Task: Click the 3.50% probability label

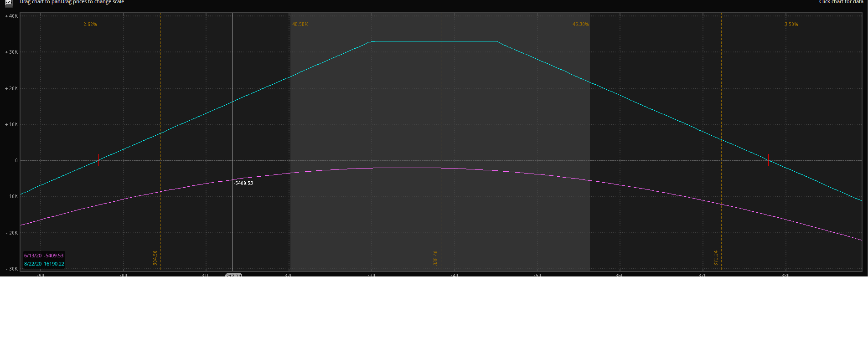Action: click(x=791, y=24)
